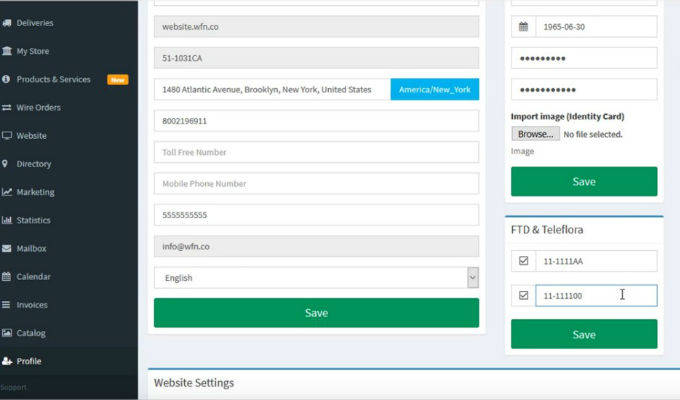Click the Profile user icon
The height and width of the screenshot is (400, 680).
click(x=7, y=361)
